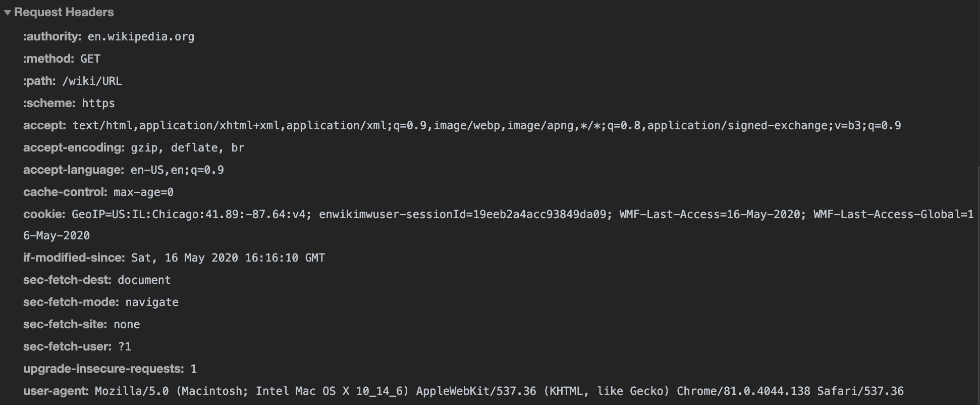This screenshot has width=980, height=405.
Task: Click the navigate sec-fetch-mode value
Action: [x=152, y=302]
